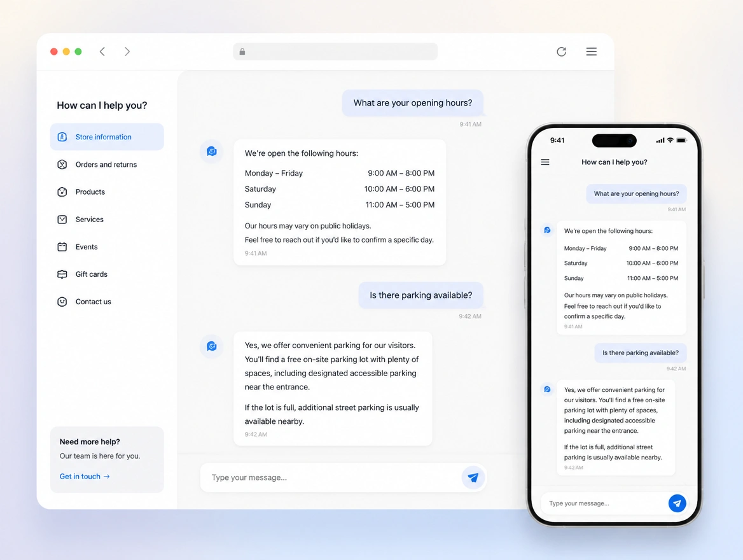Tap the phone's Monday – Friday hours row
743x560 pixels.
[x=621, y=248]
